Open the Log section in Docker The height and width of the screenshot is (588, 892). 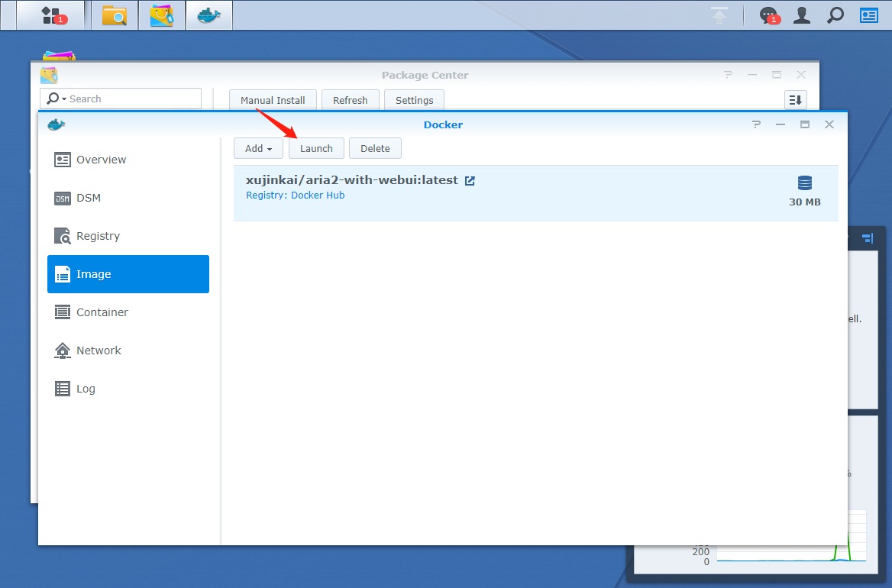[128, 389]
